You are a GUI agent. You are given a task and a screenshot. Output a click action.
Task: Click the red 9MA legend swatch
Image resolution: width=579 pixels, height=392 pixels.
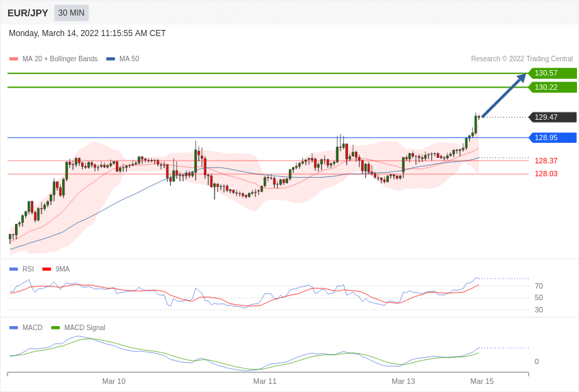(x=46, y=269)
